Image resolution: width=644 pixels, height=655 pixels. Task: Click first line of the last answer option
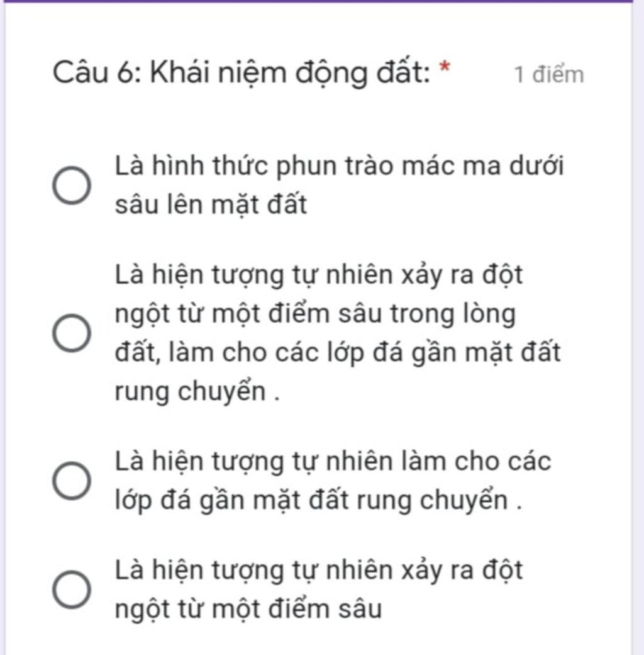click(319, 570)
